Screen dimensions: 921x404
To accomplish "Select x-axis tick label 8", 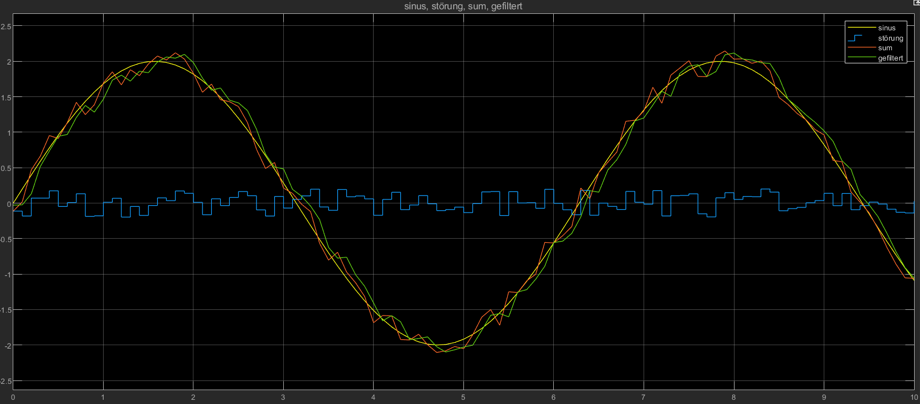I will pos(734,398).
